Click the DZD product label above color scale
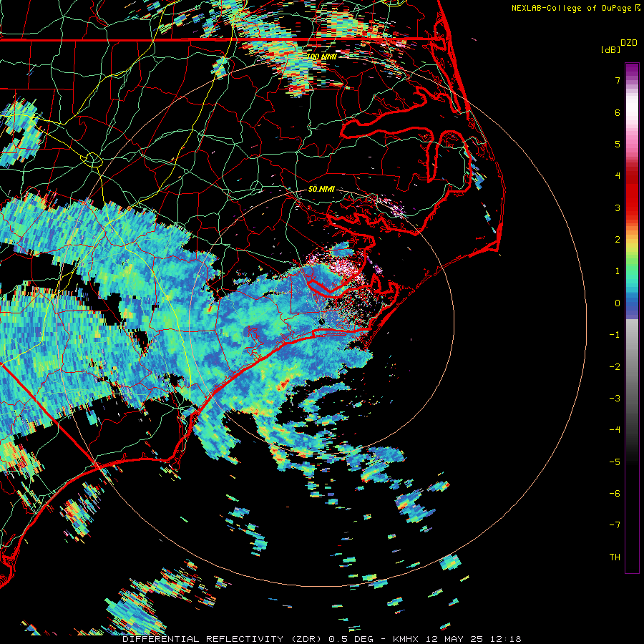The width and height of the screenshot is (644, 644). pyautogui.click(x=629, y=43)
